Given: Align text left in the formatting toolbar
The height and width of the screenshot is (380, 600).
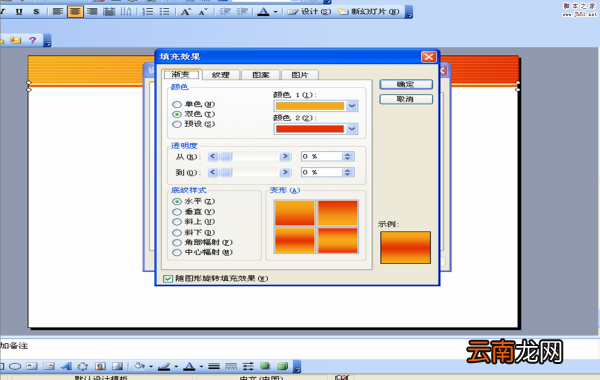Looking at the screenshot, I should pos(58,11).
